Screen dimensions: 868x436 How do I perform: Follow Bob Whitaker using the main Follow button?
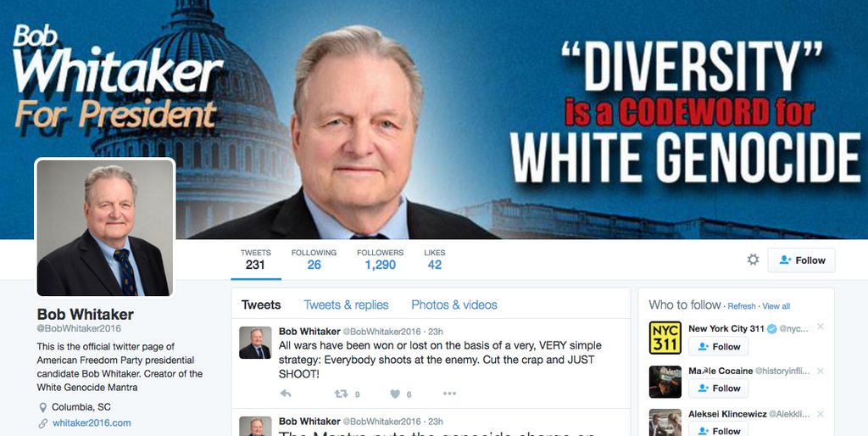[x=801, y=260]
